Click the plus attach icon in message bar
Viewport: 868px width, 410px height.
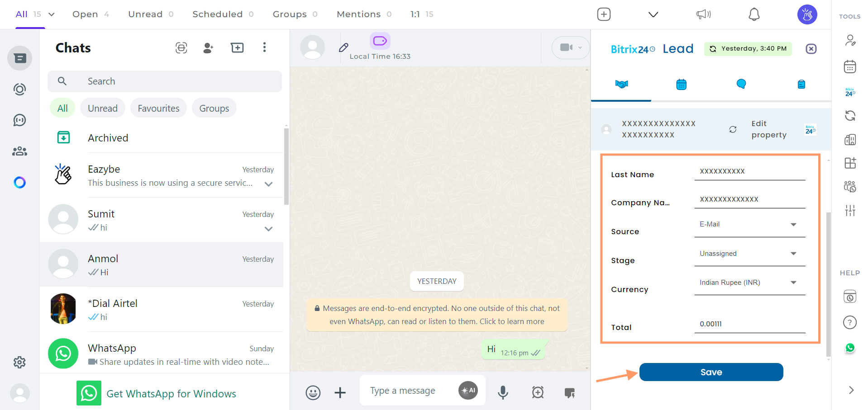(340, 392)
